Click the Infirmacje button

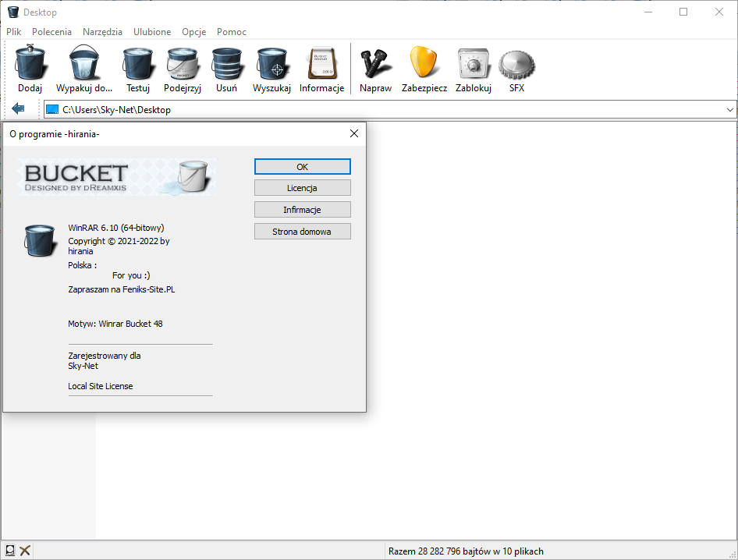(303, 209)
